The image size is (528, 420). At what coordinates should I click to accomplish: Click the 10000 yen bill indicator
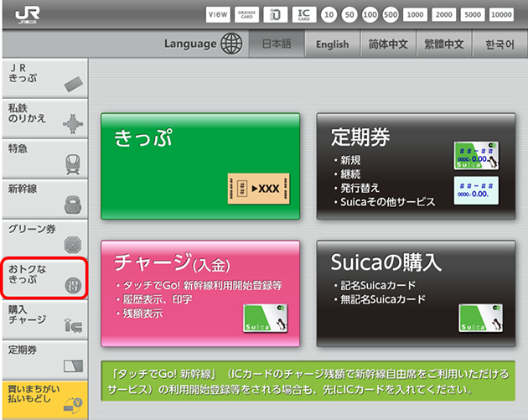[x=501, y=14]
